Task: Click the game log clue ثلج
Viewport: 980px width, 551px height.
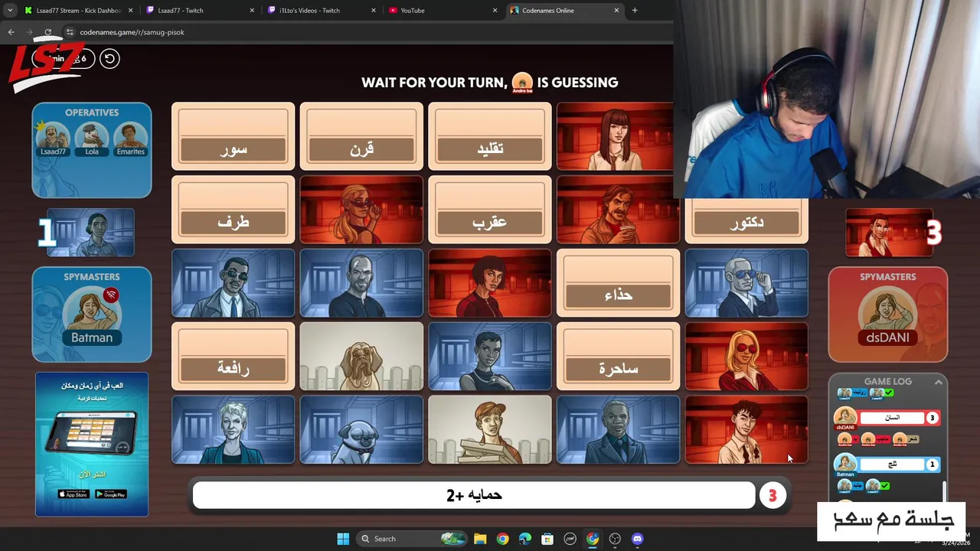Action: 893,465
